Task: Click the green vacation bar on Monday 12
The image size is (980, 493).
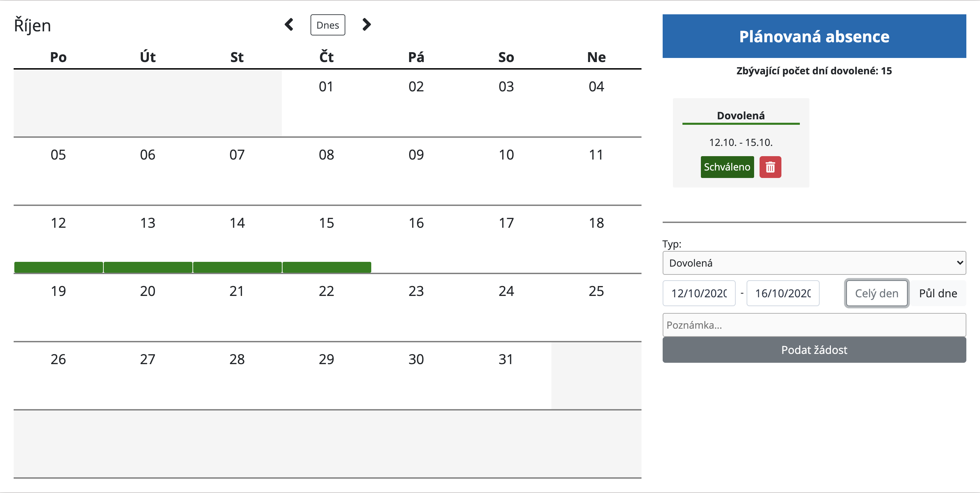Action: (x=59, y=267)
